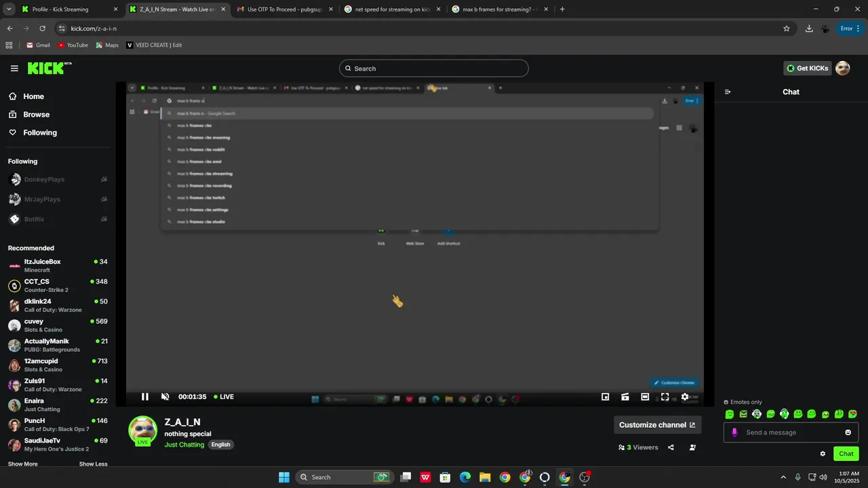Open Chrome downloads icon
This screenshot has height=488, width=868.
[809, 28]
